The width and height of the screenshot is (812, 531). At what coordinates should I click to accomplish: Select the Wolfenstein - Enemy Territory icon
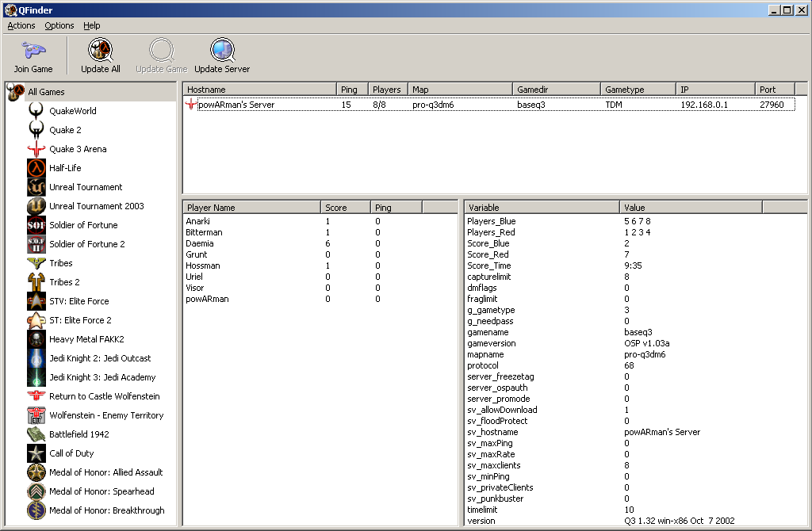[x=36, y=415]
